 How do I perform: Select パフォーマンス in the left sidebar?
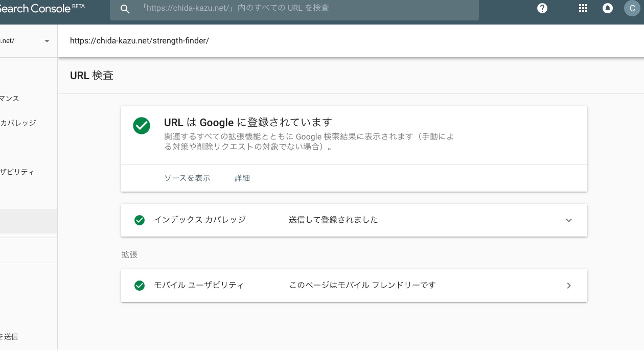(x=10, y=99)
